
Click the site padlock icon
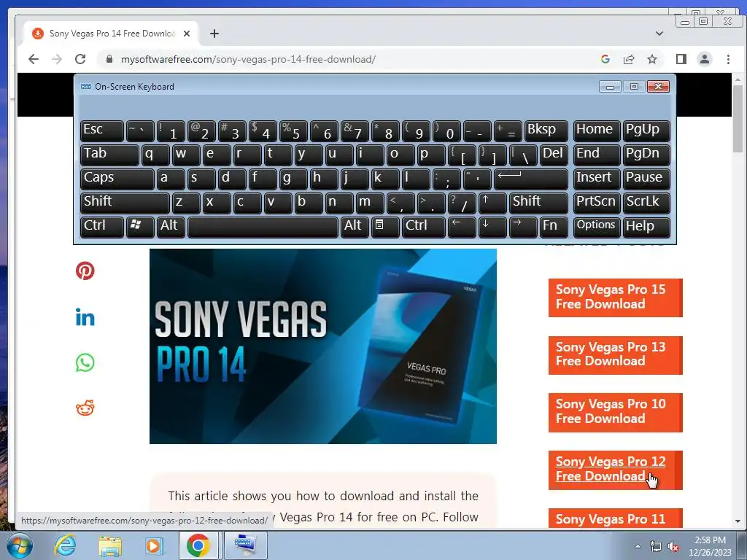109,59
